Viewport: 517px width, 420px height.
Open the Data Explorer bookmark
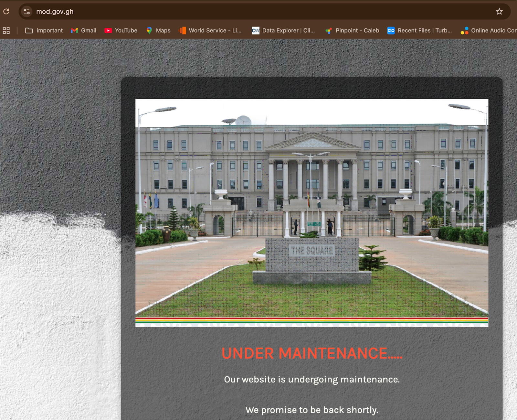coord(283,30)
